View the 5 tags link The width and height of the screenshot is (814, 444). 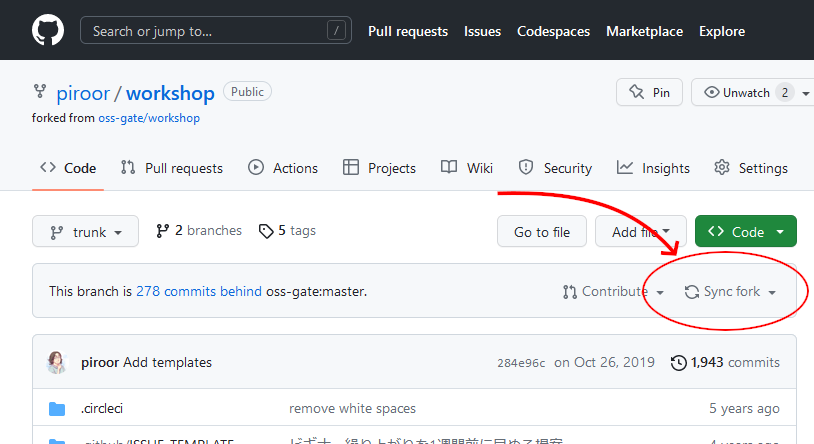287,231
